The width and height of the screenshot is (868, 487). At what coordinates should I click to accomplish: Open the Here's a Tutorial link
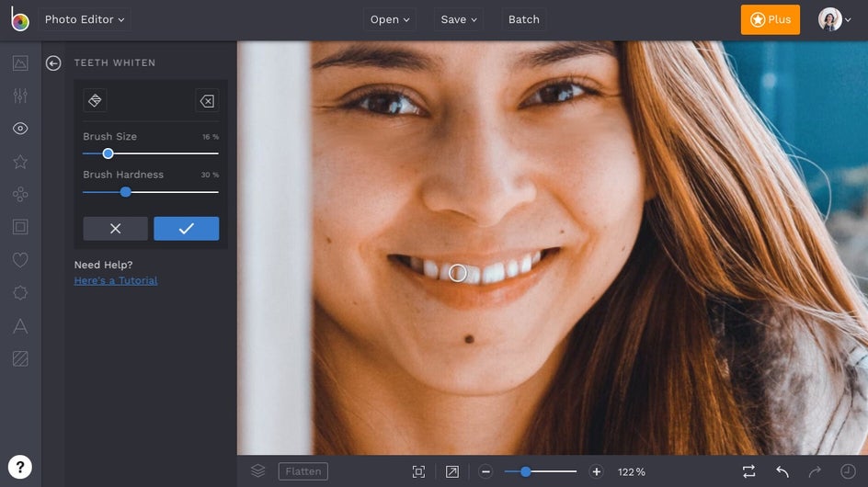116,280
